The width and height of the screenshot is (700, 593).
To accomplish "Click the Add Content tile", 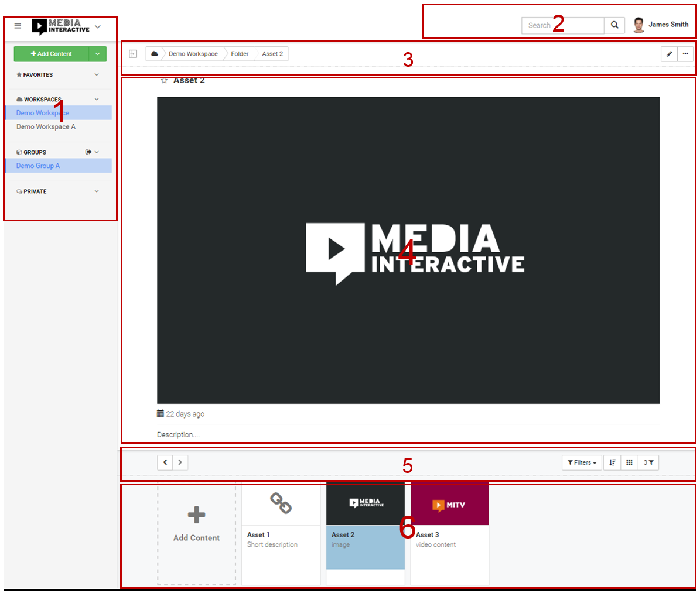I will [196, 534].
